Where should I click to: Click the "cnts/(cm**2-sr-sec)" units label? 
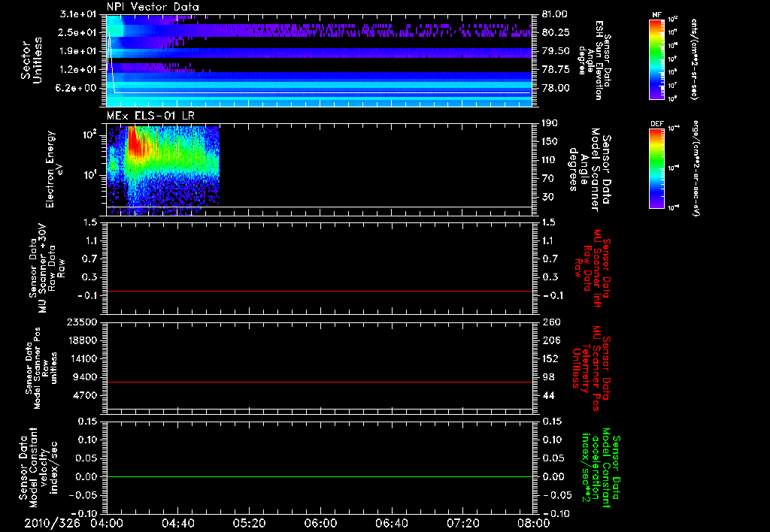[694, 59]
